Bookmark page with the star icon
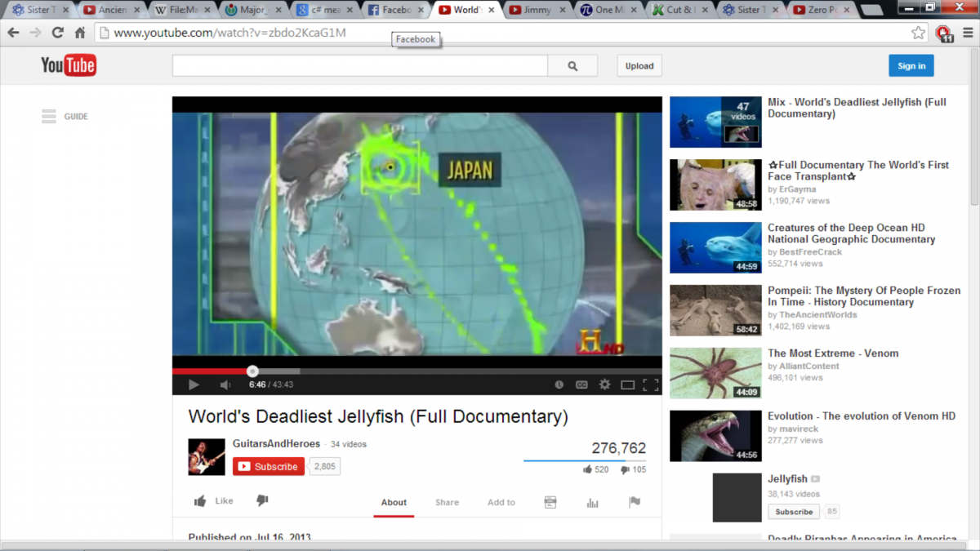 coord(918,33)
